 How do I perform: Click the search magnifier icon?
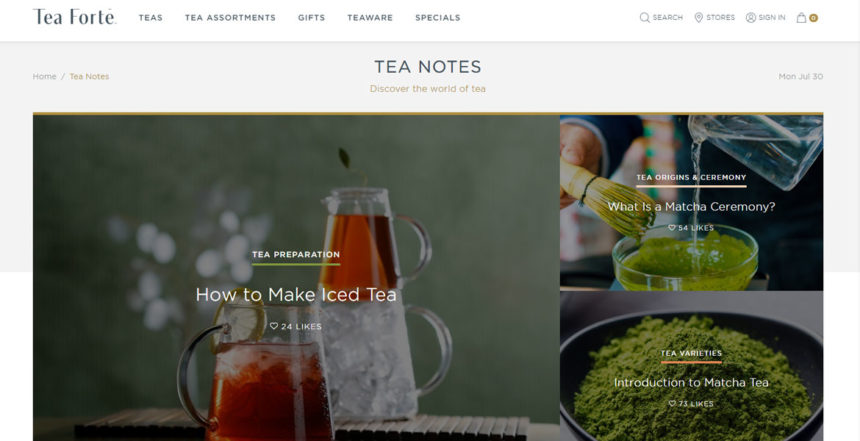[x=644, y=18]
